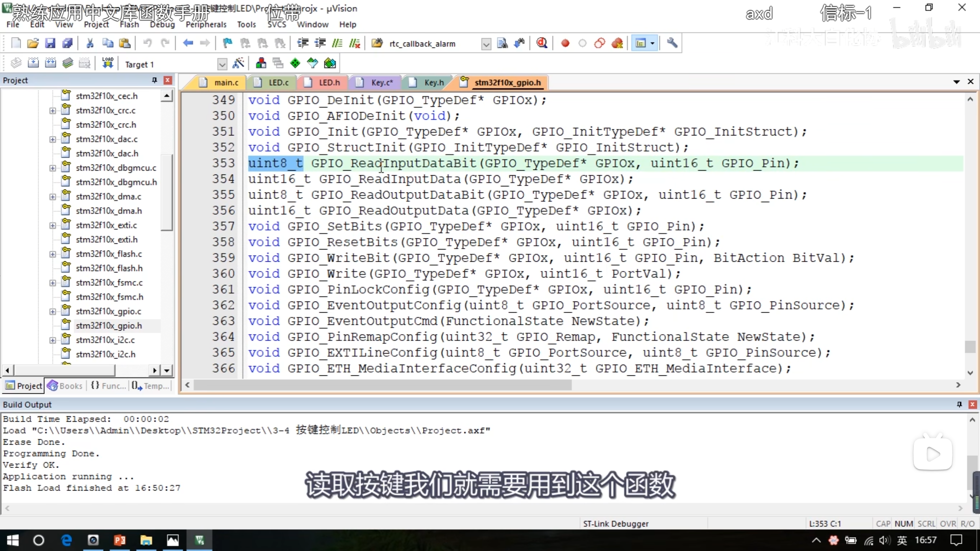
Task: Click the editor horizontal scrollbar
Action: coord(383,385)
